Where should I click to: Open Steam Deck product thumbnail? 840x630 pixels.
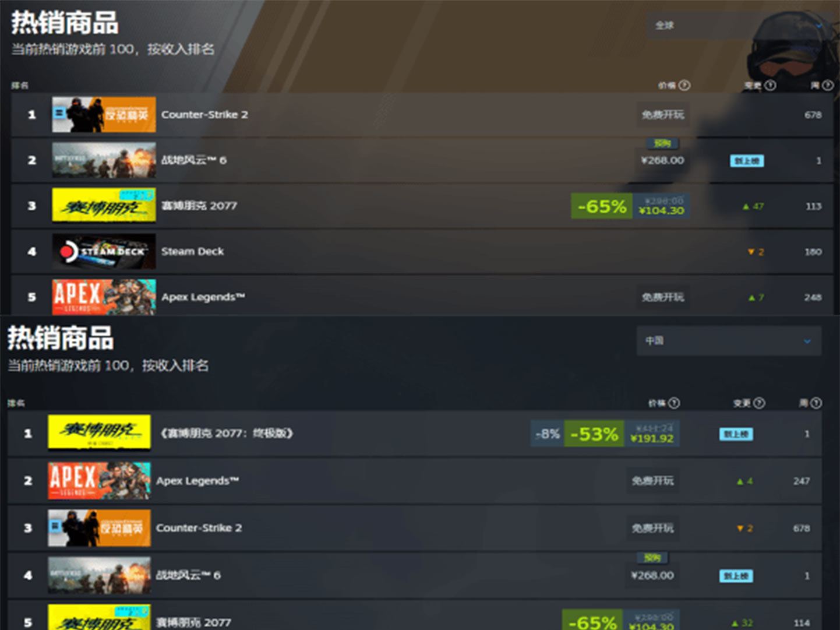[104, 251]
